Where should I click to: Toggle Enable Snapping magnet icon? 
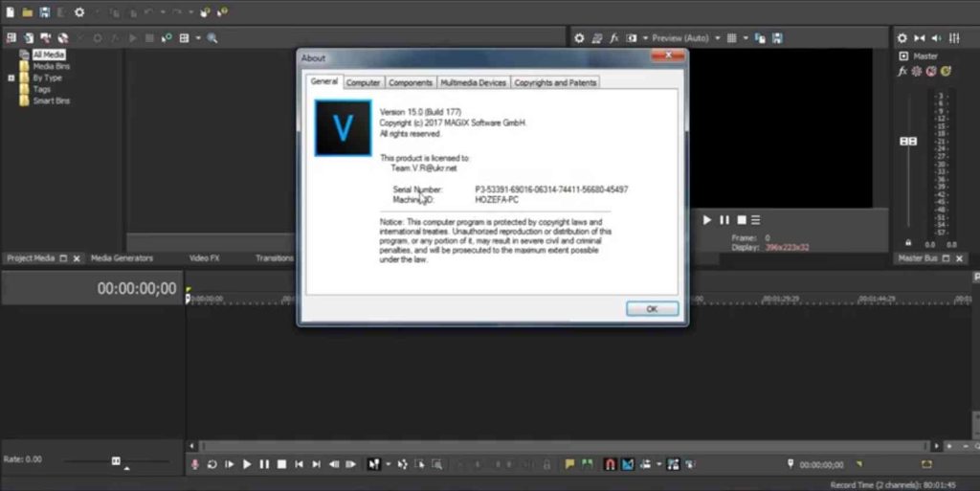tap(610, 464)
